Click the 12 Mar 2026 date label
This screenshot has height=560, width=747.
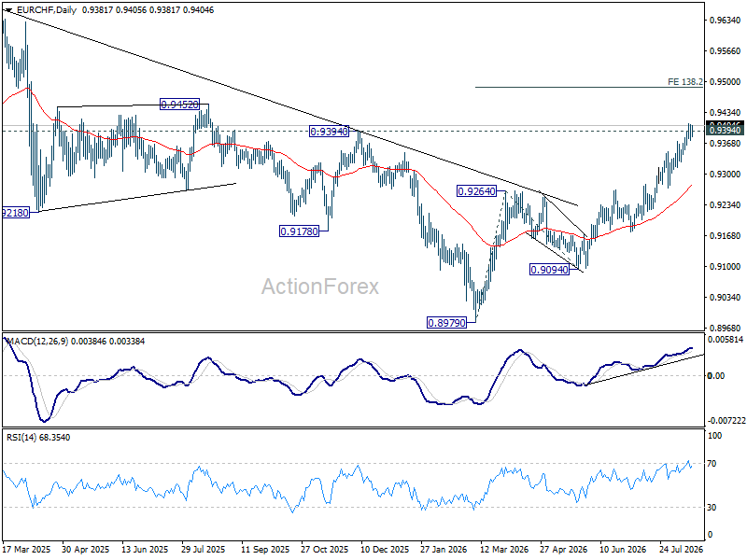point(504,550)
